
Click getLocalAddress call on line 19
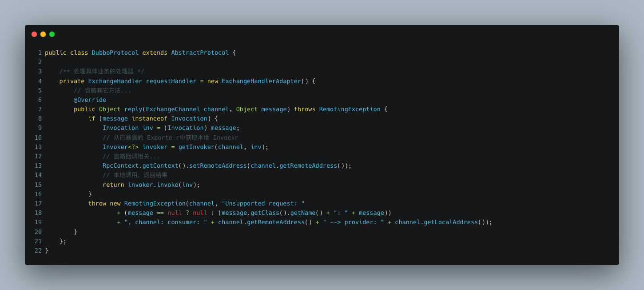coord(451,222)
